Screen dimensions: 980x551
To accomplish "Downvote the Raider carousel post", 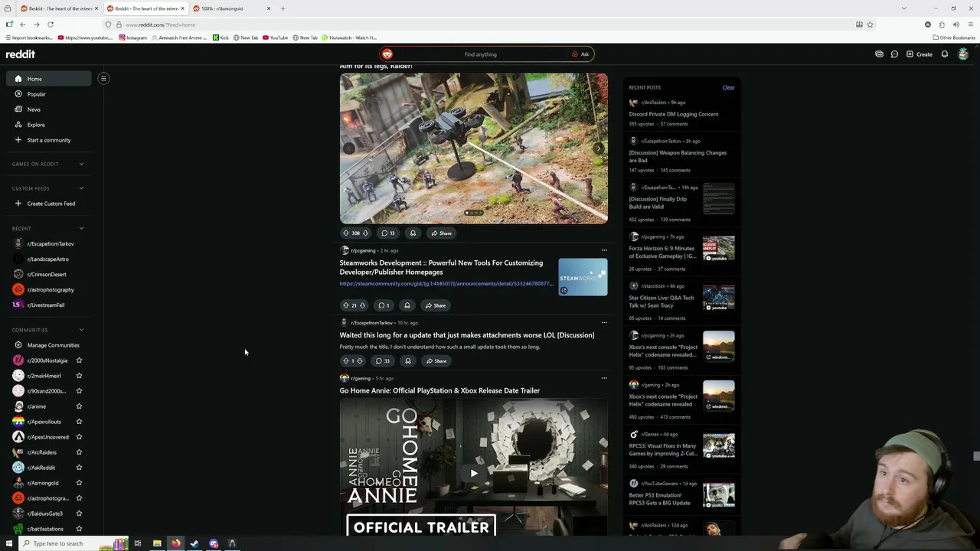I will point(365,233).
